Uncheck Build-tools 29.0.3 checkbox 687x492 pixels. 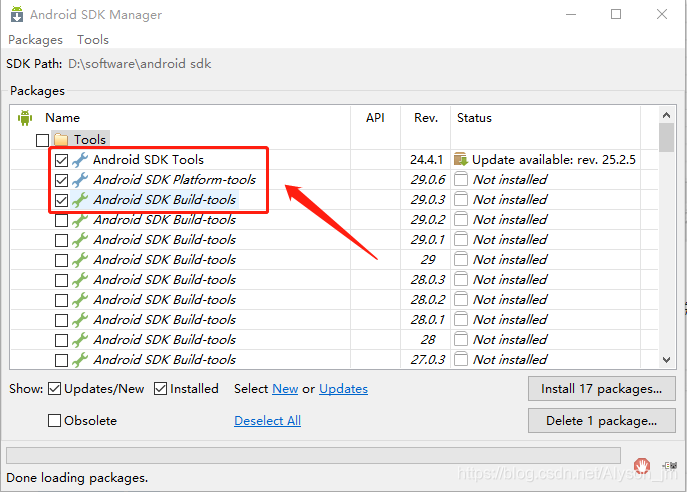(x=61, y=200)
